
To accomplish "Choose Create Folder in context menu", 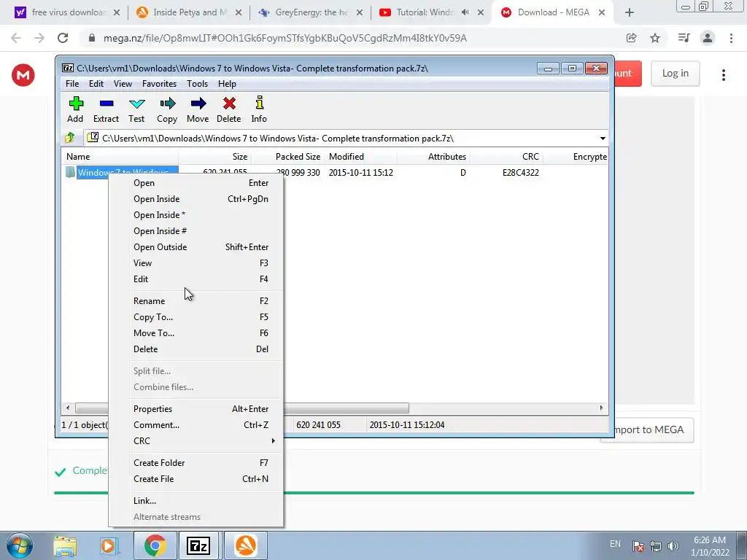I will [196, 463].
